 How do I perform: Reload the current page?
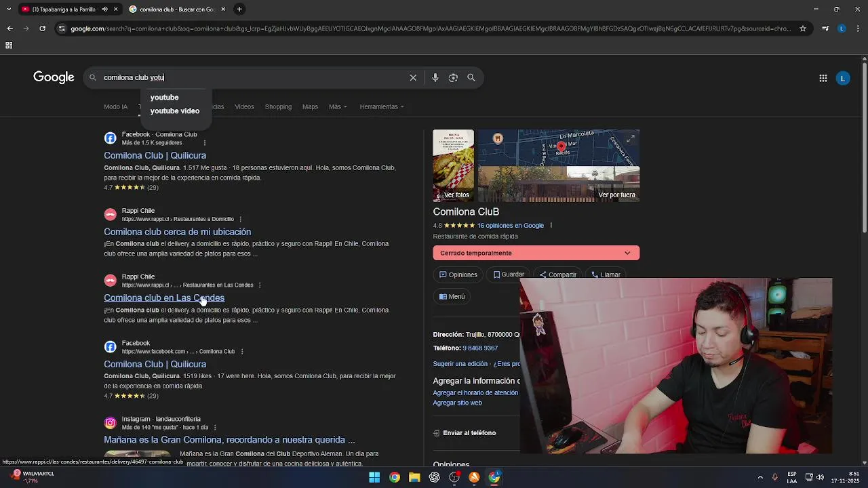42,28
